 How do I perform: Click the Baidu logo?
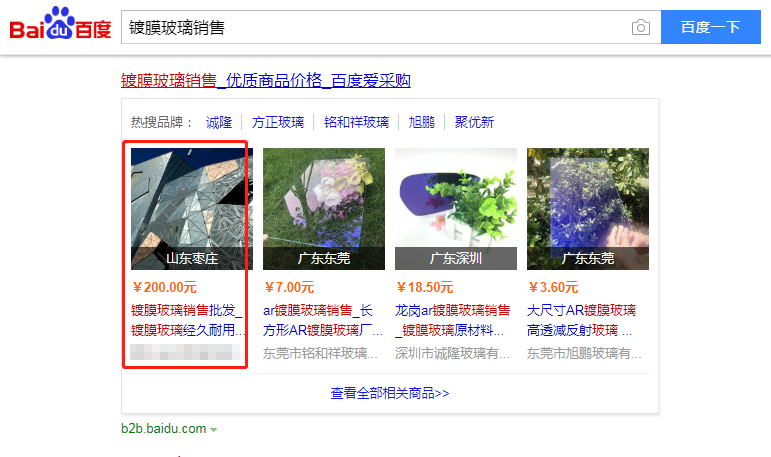coord(60,24)
